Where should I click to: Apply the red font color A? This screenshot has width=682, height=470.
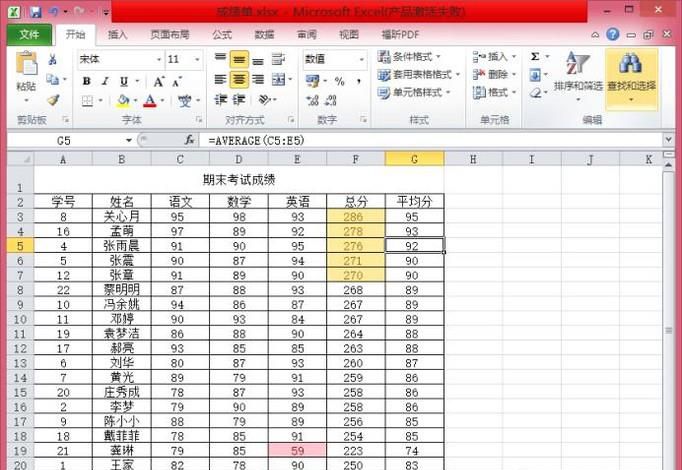coord(150,101)
